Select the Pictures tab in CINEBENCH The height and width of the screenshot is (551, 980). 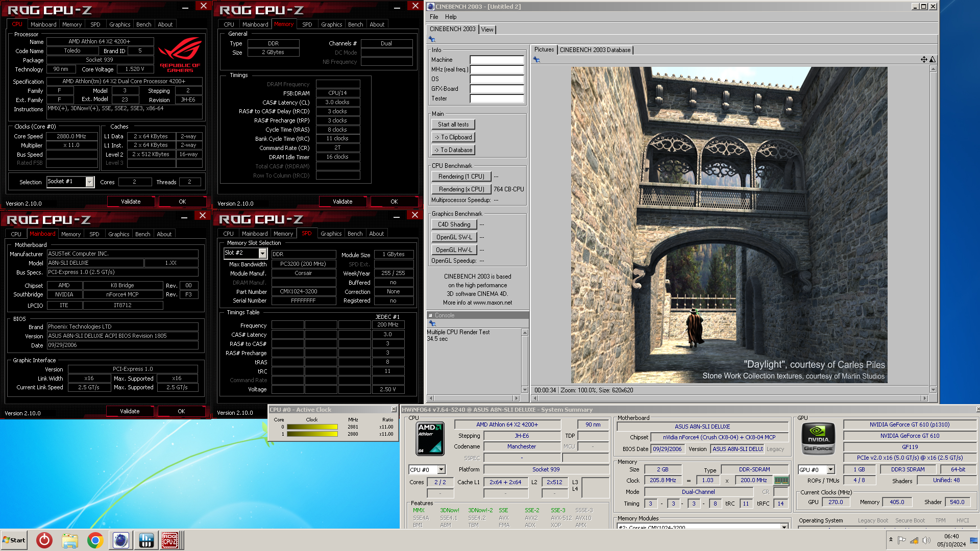(x=544, y=49)
